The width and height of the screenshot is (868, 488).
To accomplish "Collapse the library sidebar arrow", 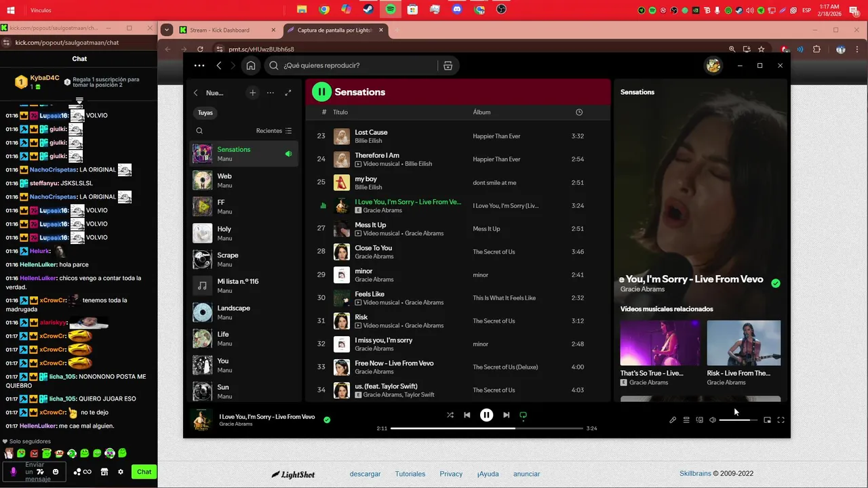I will (196, 93).
